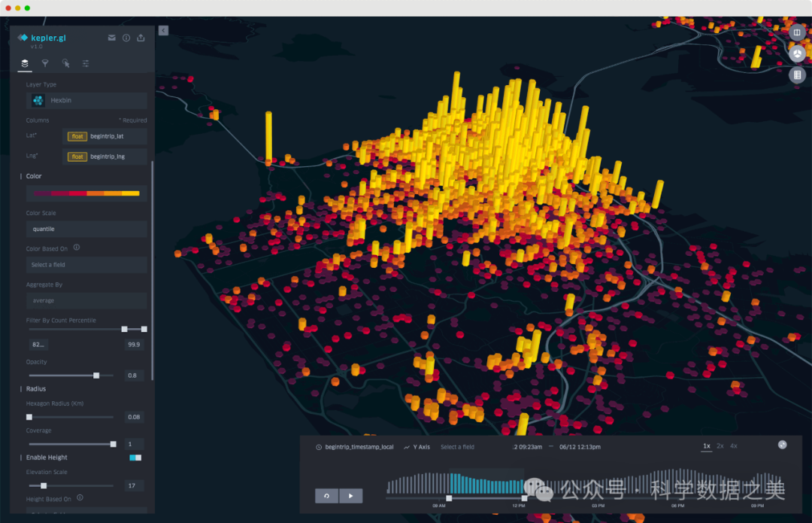Open the Color Based On field selector
Image resolution: width=812 pixels, height=523 pixels.
[x=86, y=265]
